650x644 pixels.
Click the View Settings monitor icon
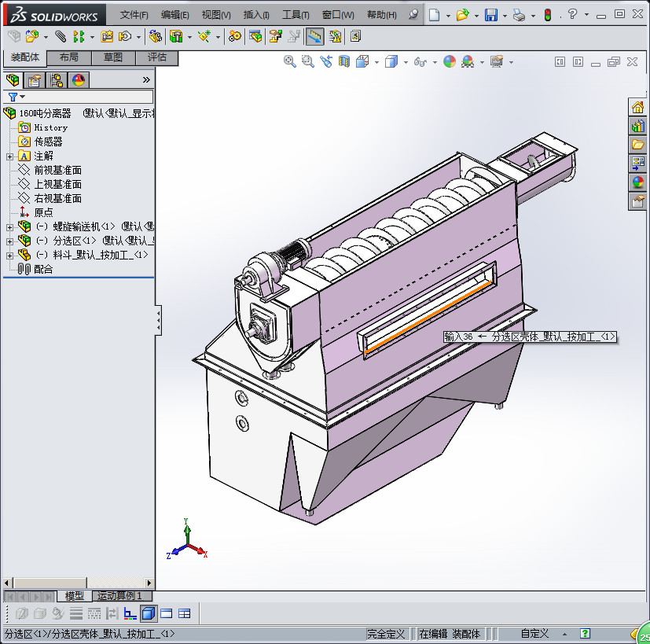tap(497, 62)
